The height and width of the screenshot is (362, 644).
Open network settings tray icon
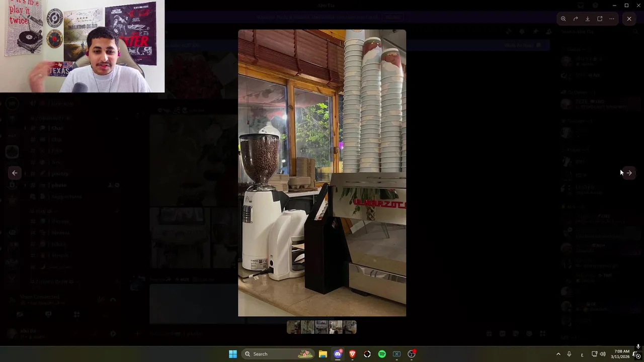594,354
